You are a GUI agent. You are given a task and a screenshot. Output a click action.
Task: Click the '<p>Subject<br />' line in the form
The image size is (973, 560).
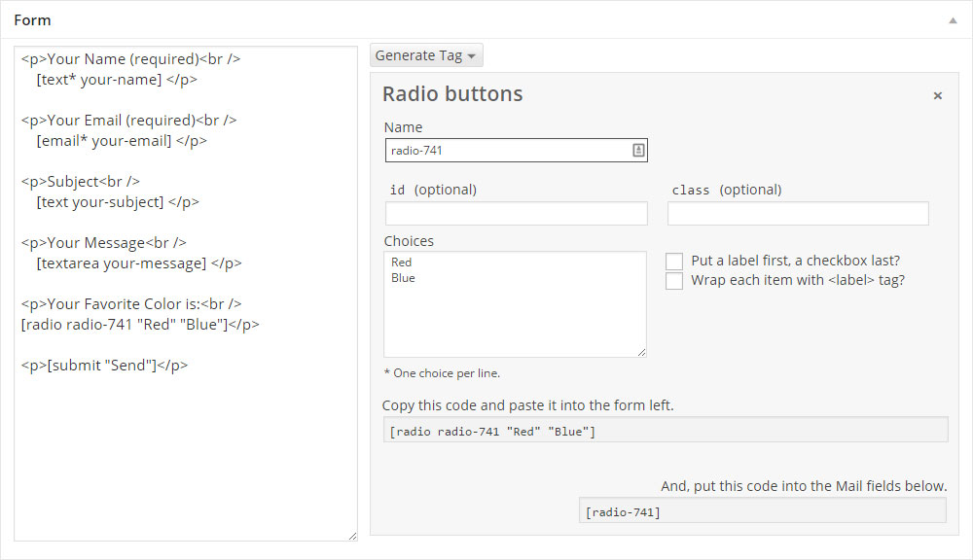point(81,181)
